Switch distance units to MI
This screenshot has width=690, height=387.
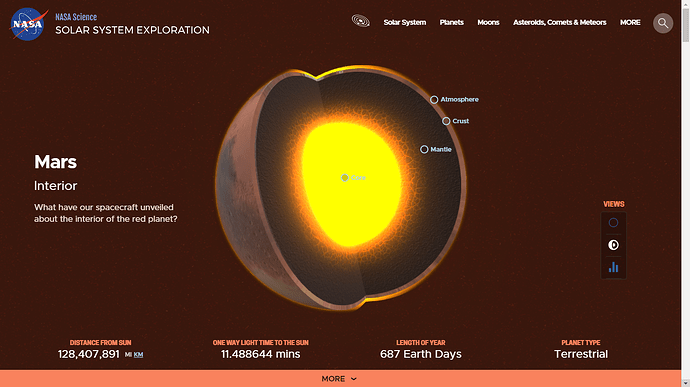(x=128, y=355)
